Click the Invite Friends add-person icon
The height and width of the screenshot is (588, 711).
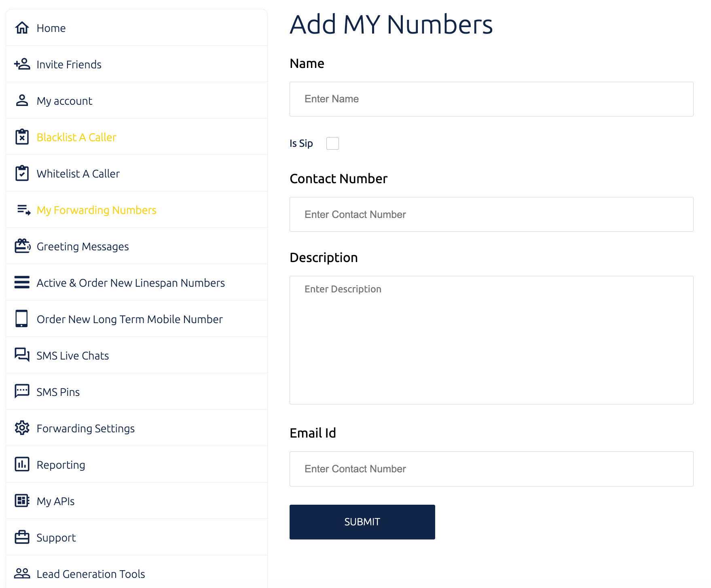[22, 64]
